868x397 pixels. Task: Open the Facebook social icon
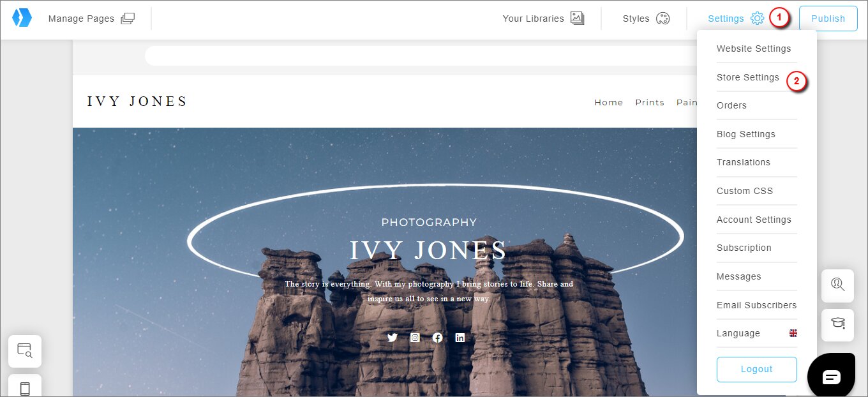pyautogui.click(x=437, y=338)
